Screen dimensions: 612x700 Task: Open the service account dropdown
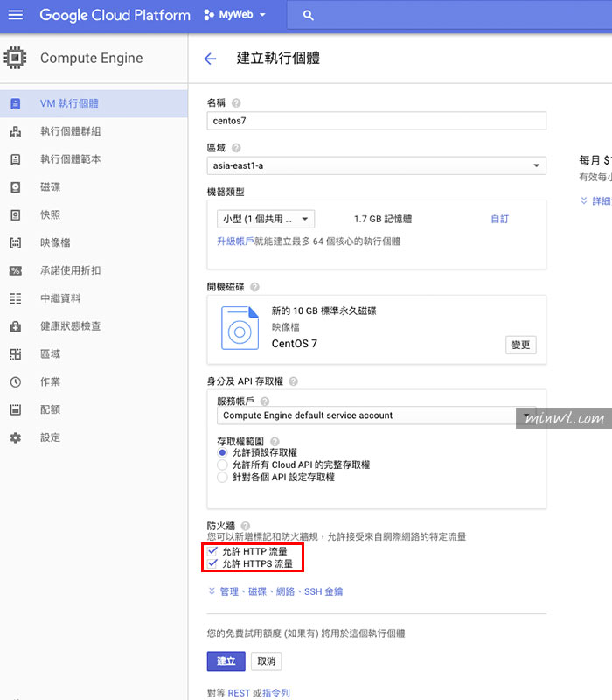pyautogui.click(x=377, y=416)
